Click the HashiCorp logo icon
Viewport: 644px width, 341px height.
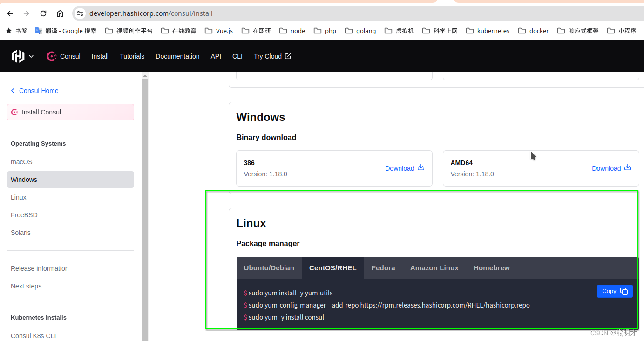click(x=18, y=56)
